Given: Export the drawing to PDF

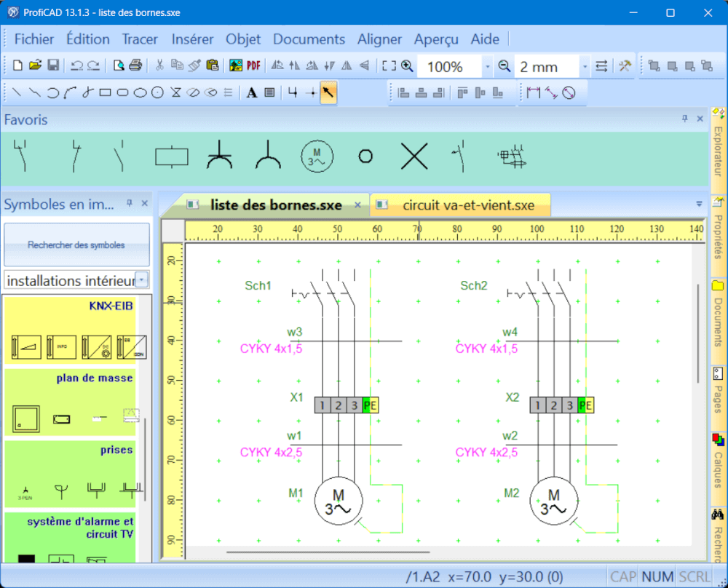Looking at the screenshot, I should (x=253, y=65).
